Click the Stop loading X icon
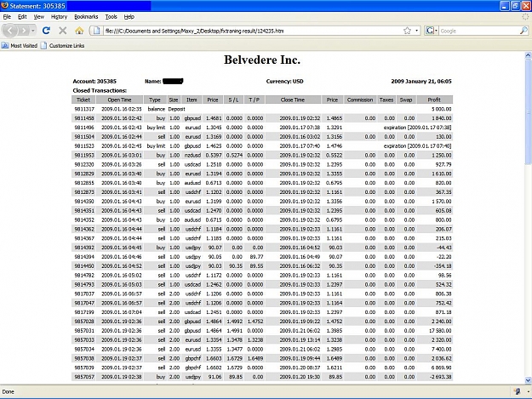 point(63,31)
